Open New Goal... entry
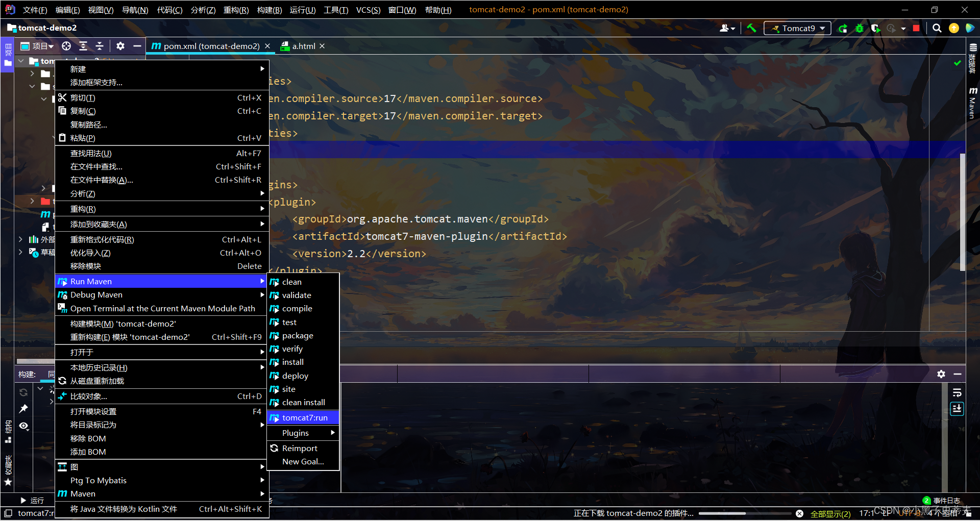The height and width of the screenshot is (521, 980). tap(303, 461)
